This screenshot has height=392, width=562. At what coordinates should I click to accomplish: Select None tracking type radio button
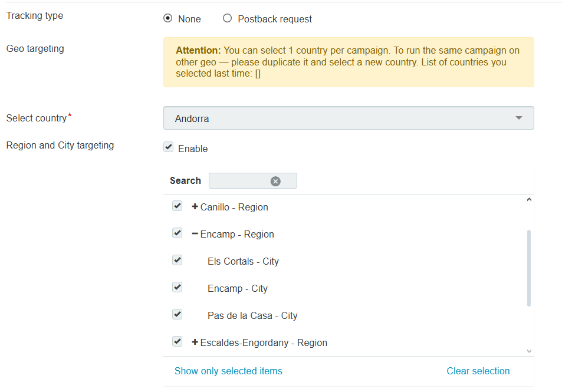click(x=167, y=19)
